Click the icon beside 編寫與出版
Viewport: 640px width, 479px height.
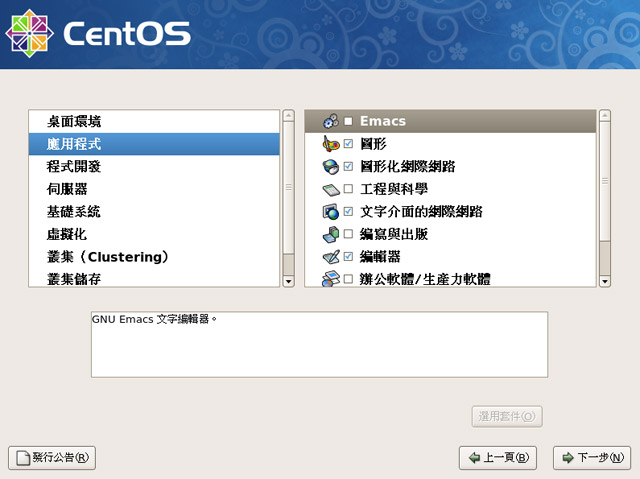click(x=331, y=234)
